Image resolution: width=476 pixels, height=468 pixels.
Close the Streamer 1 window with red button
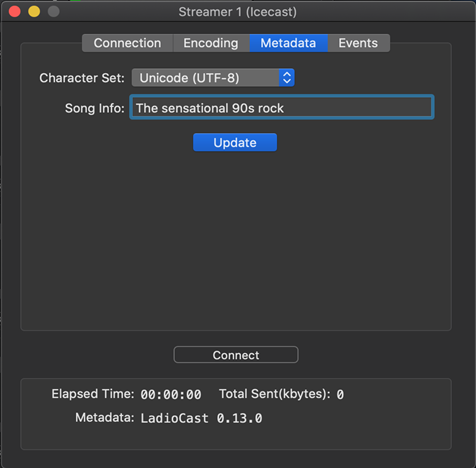click(15, 11)
